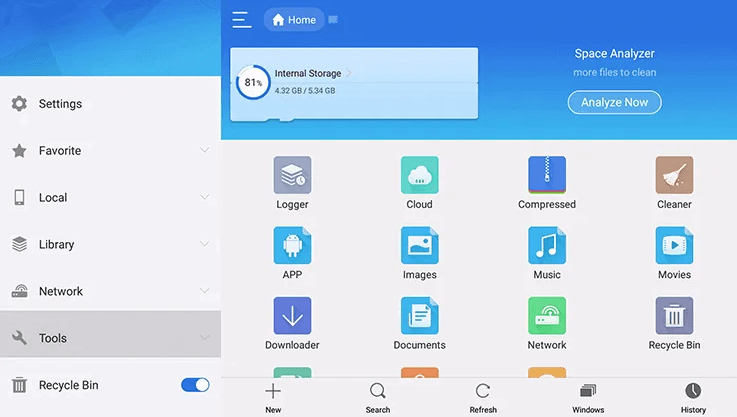Select the Home tab
Viewport: 737px width, 417px height.
(x=294, y=20)
